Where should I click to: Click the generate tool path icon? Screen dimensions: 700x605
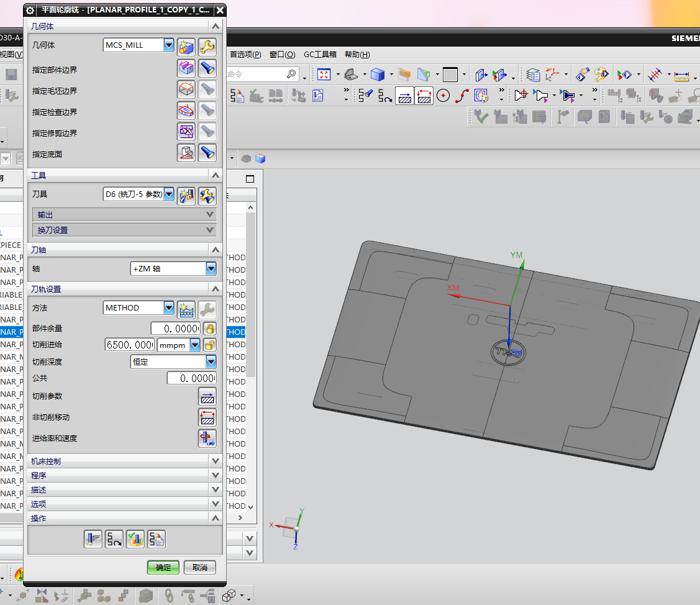[x=93, y=539]
